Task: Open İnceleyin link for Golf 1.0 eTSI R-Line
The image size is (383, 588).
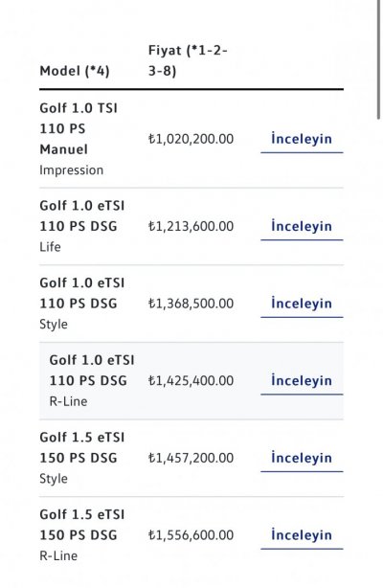Action: point(302,381)
